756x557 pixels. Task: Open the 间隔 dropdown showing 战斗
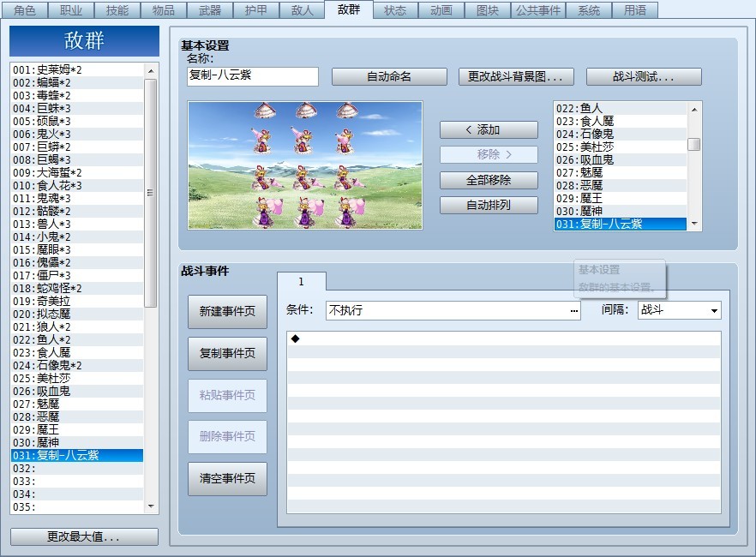(680, 310)
